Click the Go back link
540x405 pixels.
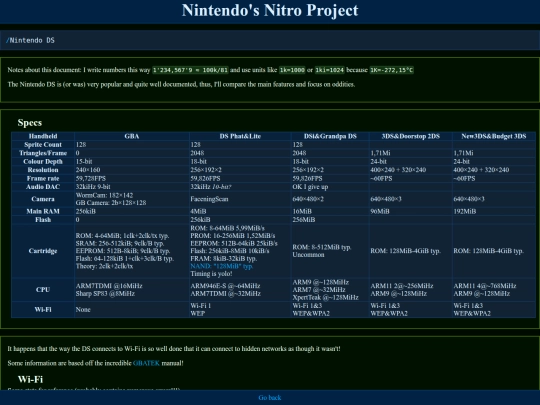coord(270,397)
